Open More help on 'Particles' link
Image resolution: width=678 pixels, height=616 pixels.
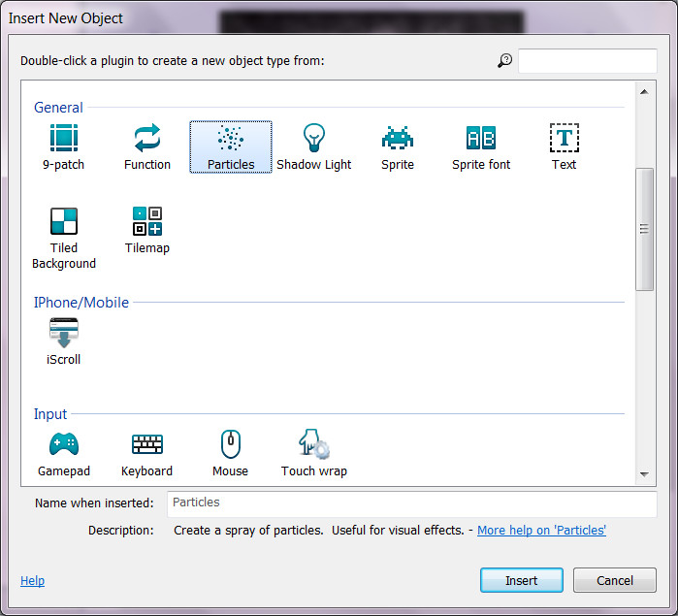541,531
